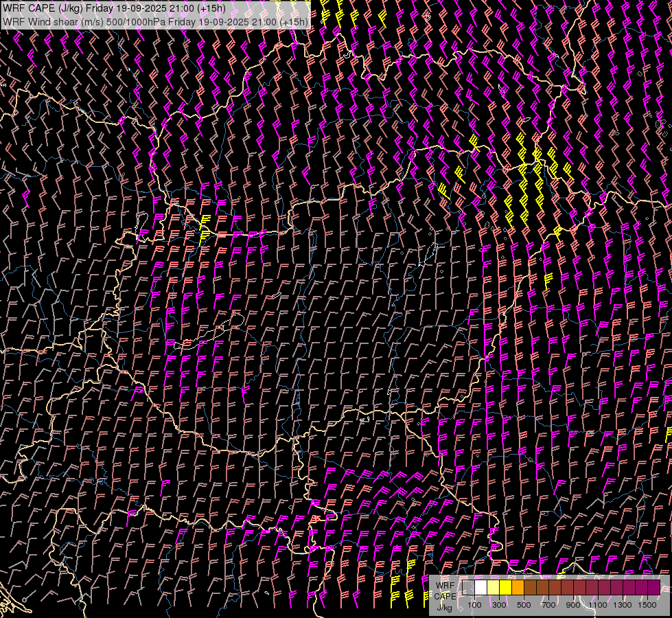Select the 500 value under the color scale
The height and width of the screenshot is (618, 672).
[524, 605]
